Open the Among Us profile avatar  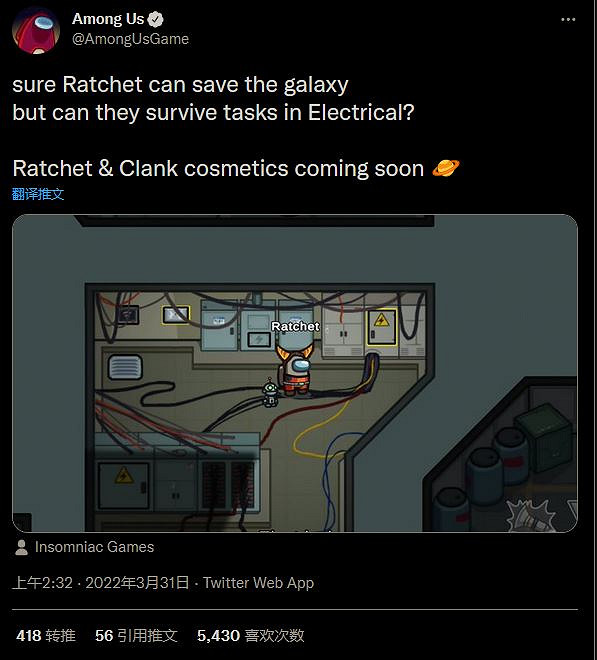coord(36,30)
